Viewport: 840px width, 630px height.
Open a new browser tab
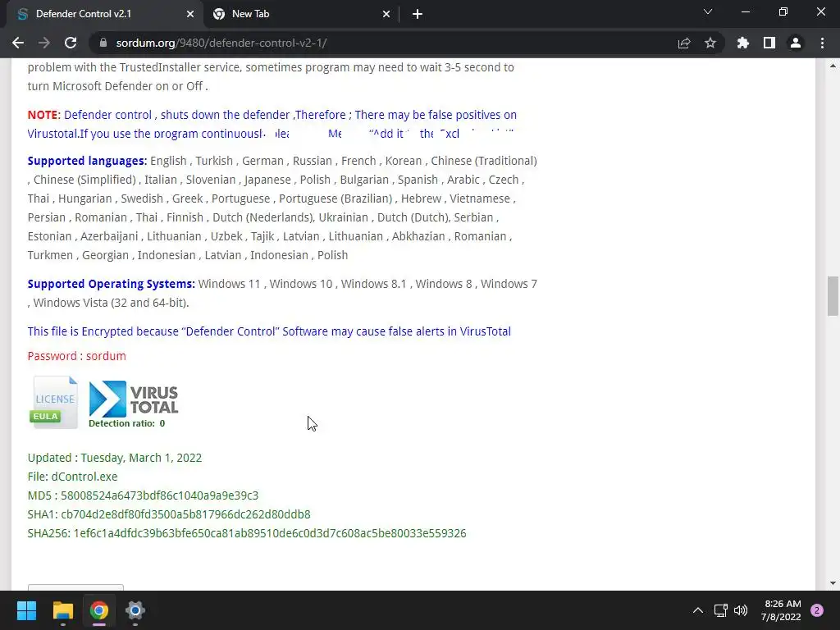[418, 14]
